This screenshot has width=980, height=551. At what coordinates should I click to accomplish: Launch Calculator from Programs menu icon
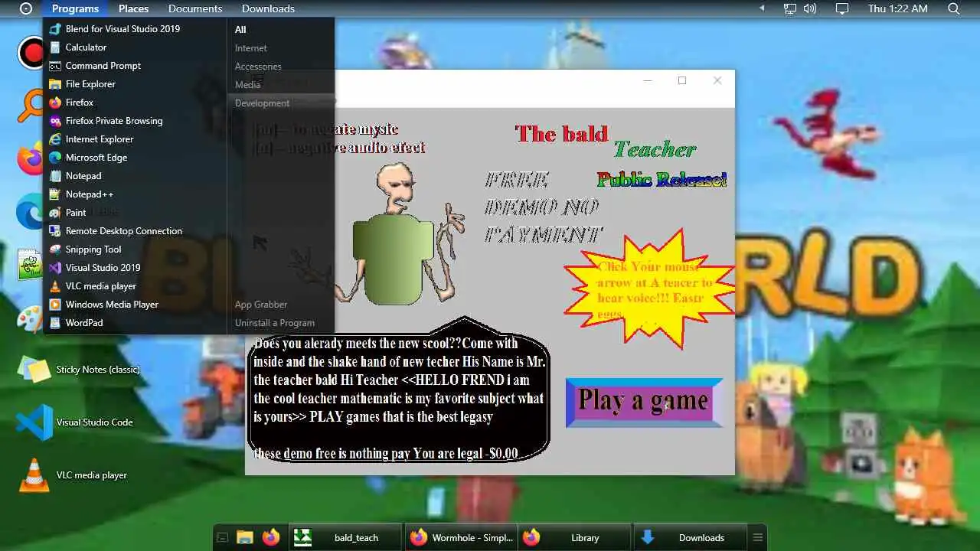(x=54, y=47)
